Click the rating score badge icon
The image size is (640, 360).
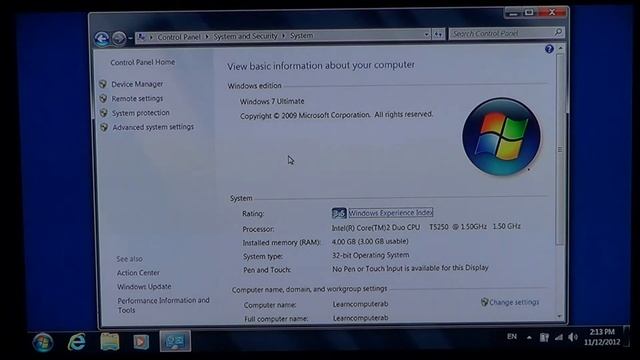[x=339, y=213]
